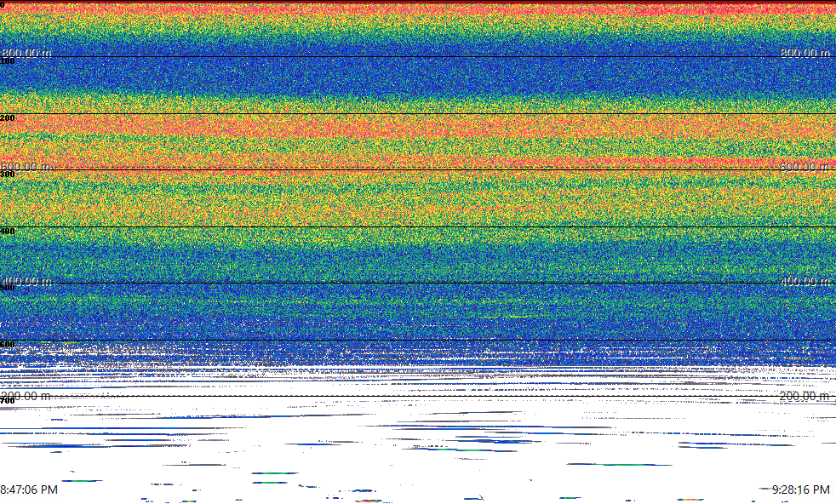
Task: Click the bold 200 depth tick label
Action: (8, 117)
